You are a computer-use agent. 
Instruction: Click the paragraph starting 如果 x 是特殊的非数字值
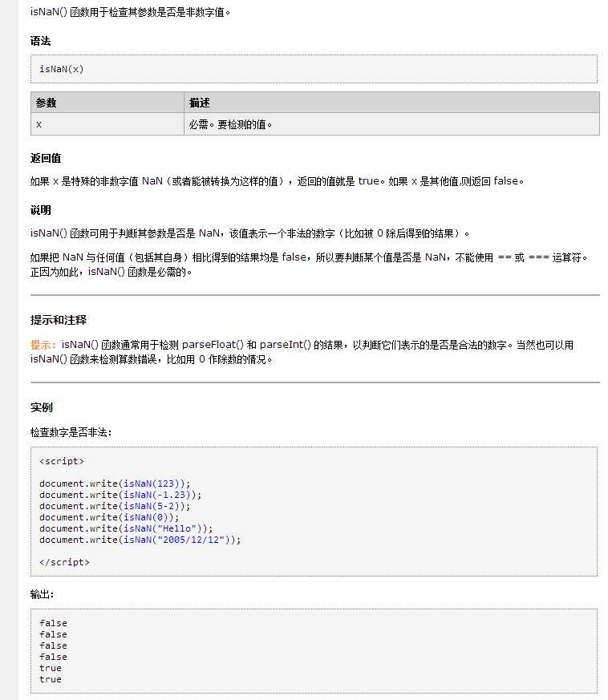pyautogui.click(x=277, y=181)
